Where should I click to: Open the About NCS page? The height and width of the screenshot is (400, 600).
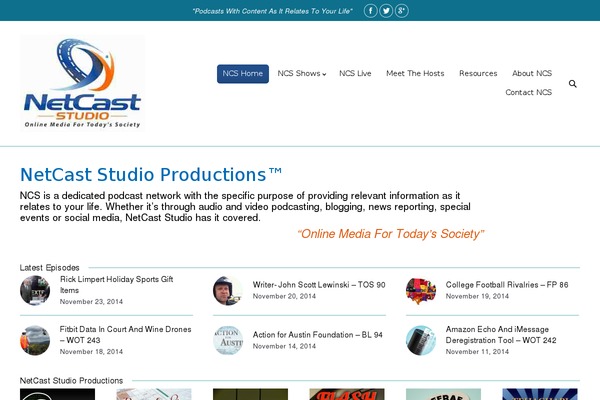click(x=532, y=73)
